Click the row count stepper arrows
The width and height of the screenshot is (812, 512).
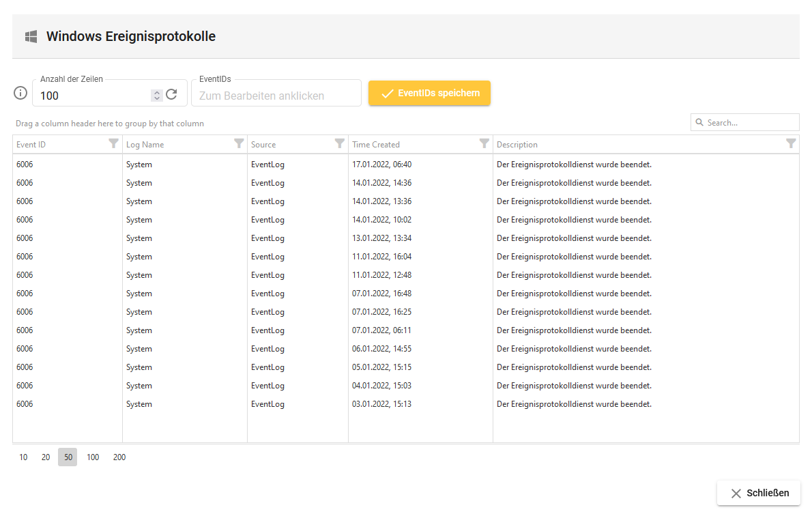tap(156, 96)
